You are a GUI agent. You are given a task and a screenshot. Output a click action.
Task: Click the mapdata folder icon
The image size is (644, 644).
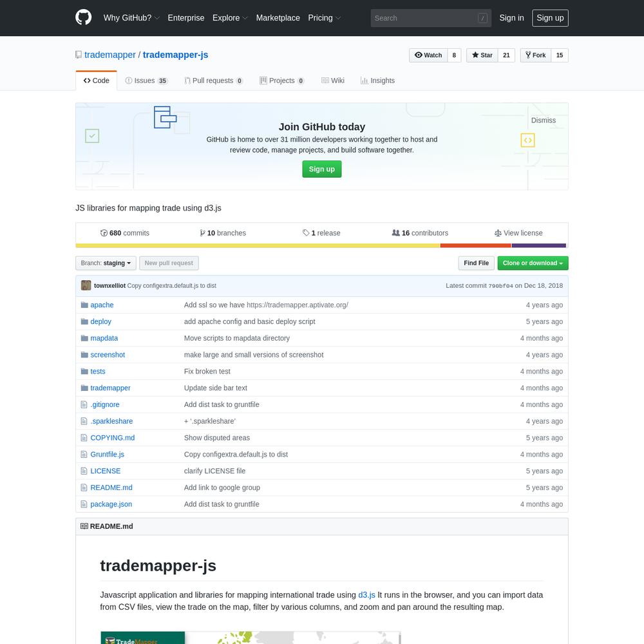(x=84, y=338)
